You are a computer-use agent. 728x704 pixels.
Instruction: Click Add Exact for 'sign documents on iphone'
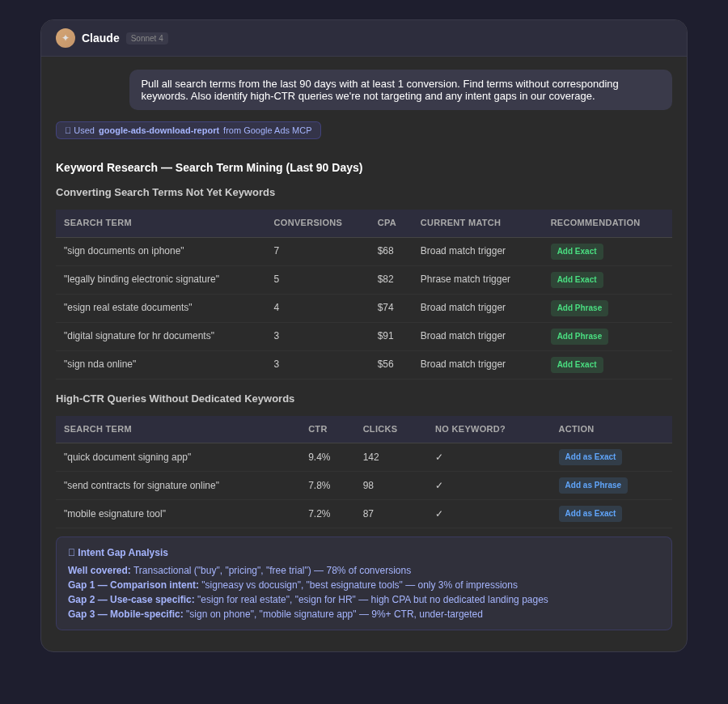[577, 251]
